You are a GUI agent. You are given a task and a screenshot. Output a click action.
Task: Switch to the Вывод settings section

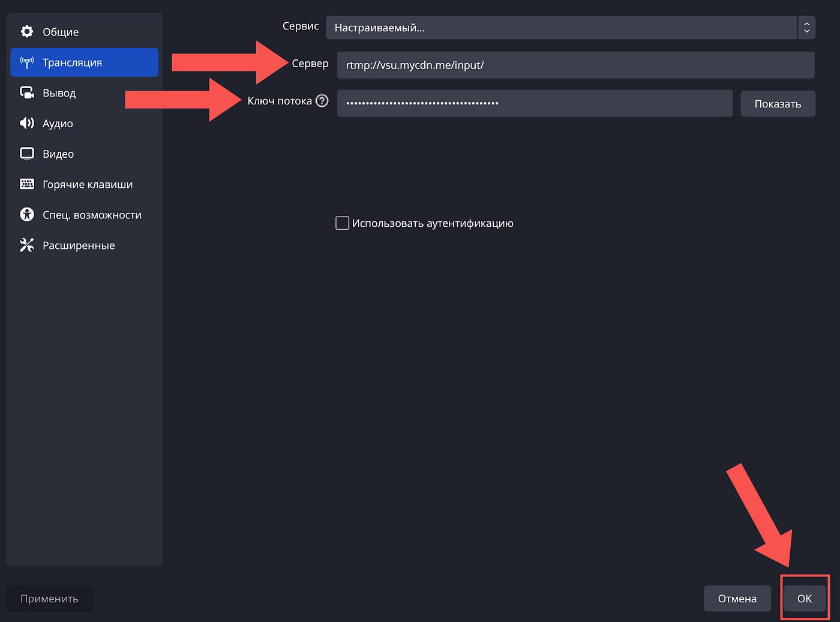click(x=85, y=93)
